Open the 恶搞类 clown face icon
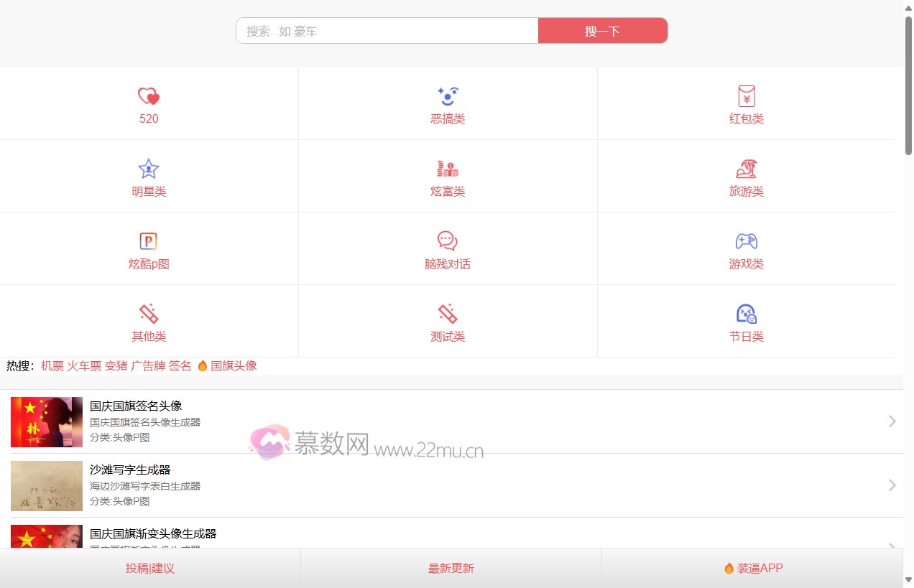 [x=448, y=96]
